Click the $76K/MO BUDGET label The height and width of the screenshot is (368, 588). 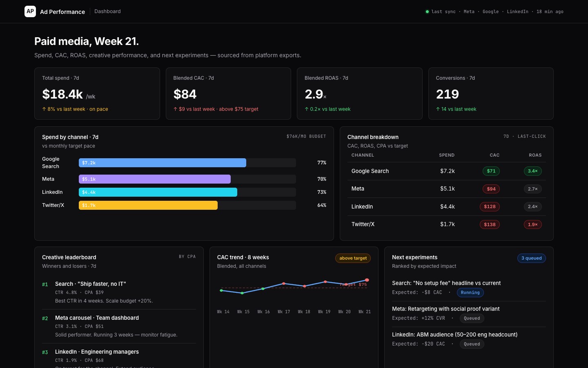tap(306, 137)
